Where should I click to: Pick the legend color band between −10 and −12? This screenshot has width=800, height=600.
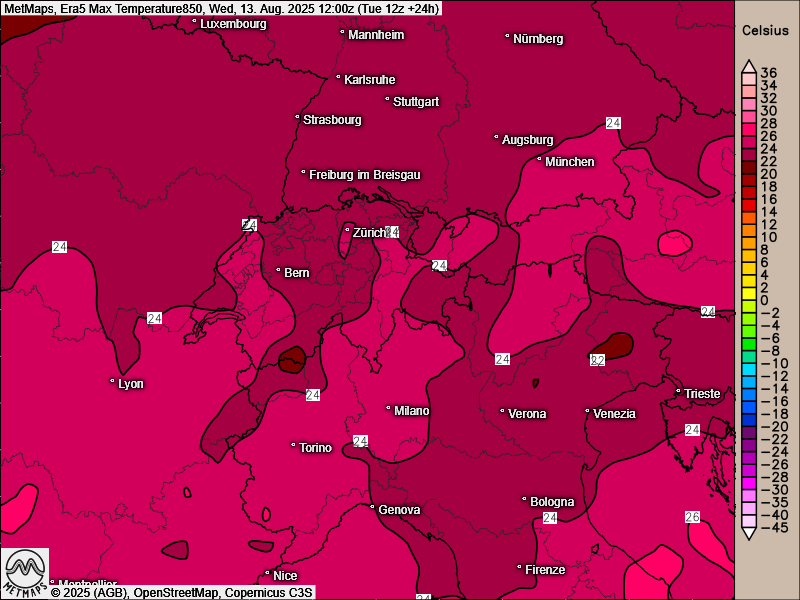click(x=748, y=370)
